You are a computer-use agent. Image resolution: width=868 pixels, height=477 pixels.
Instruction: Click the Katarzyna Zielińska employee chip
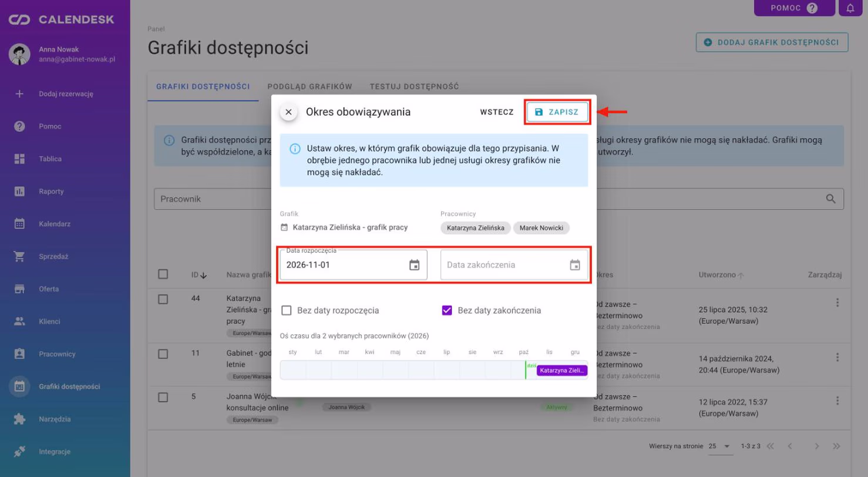coord(476,228)
